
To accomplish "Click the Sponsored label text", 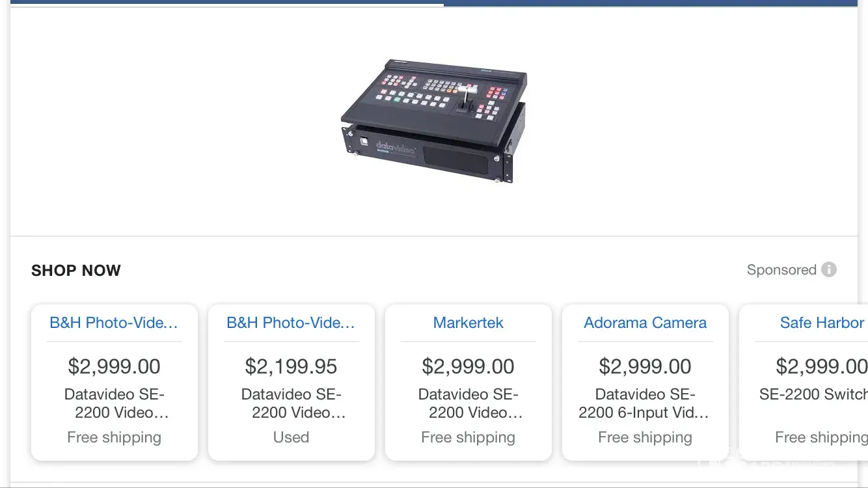I will pos(781,270).
